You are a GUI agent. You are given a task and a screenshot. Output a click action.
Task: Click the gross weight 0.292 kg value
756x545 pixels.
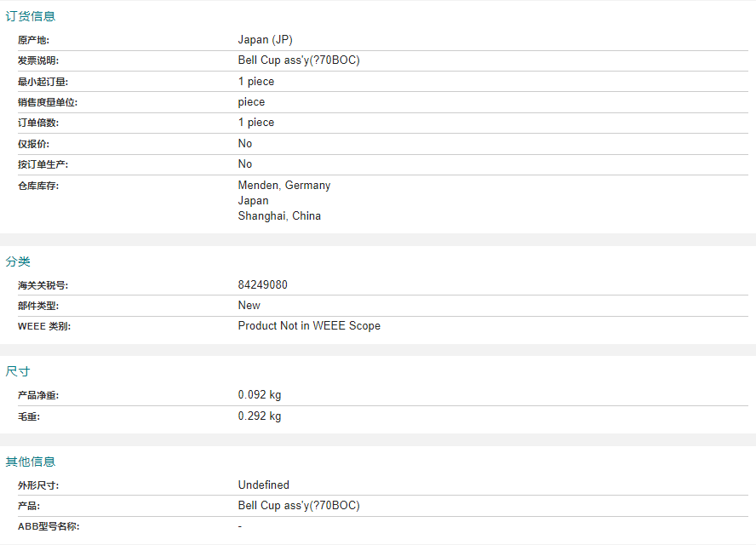[x=260, y=416]
